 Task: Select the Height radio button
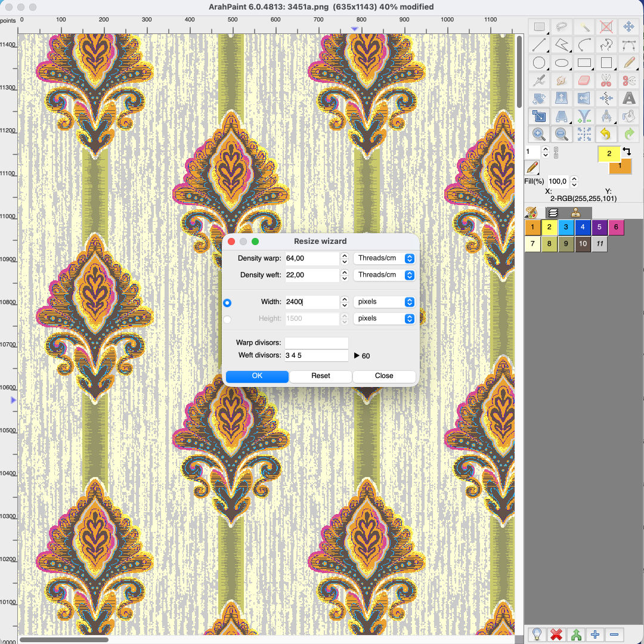point(227,319)
